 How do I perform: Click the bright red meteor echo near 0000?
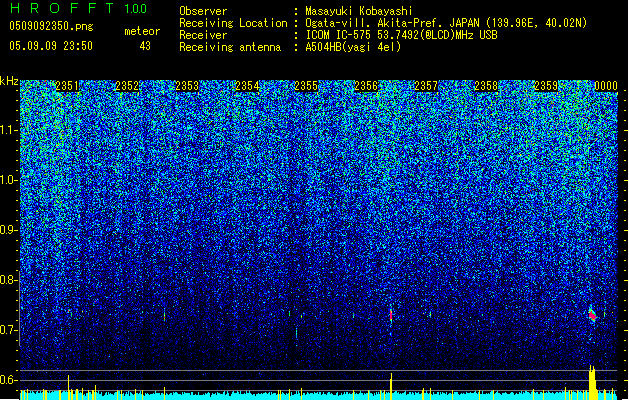592,315
